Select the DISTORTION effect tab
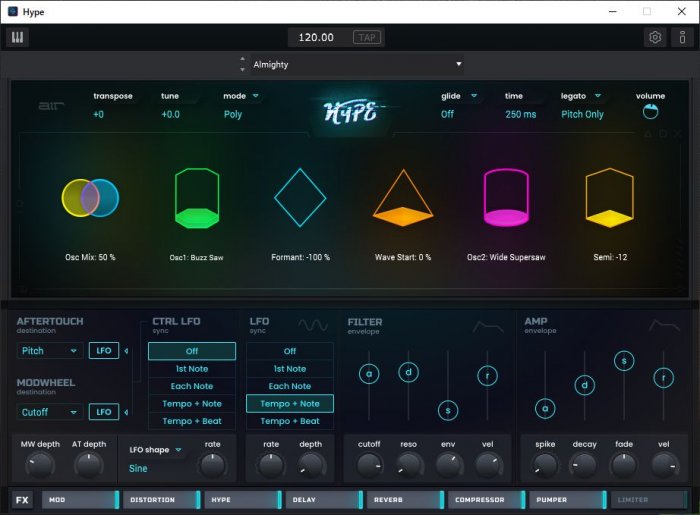This screenshot has width=700, height=515. point(160,499)
